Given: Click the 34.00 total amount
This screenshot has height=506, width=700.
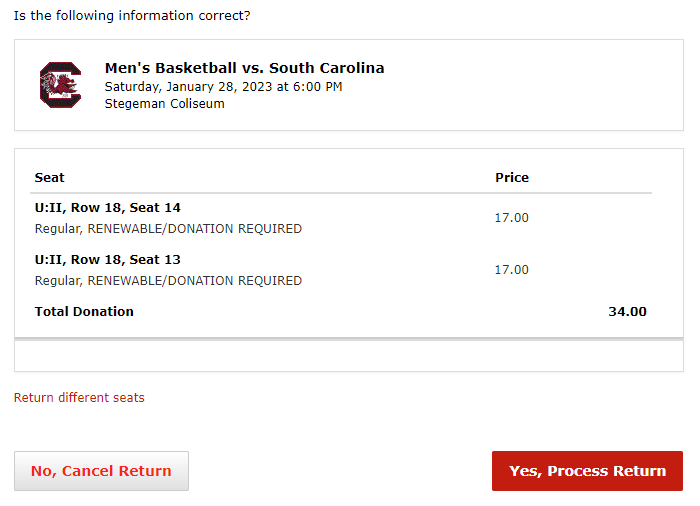Looking at the screenshot, I should 627,312.
